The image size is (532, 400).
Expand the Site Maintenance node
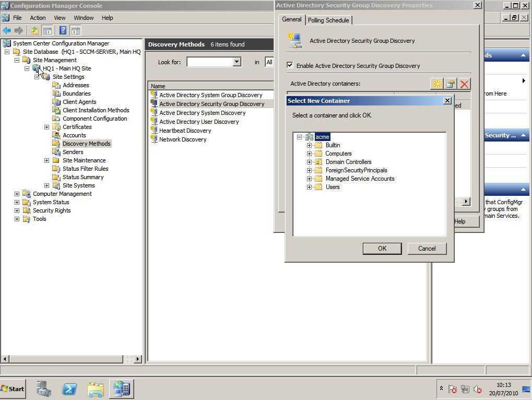tap(47, 160)
